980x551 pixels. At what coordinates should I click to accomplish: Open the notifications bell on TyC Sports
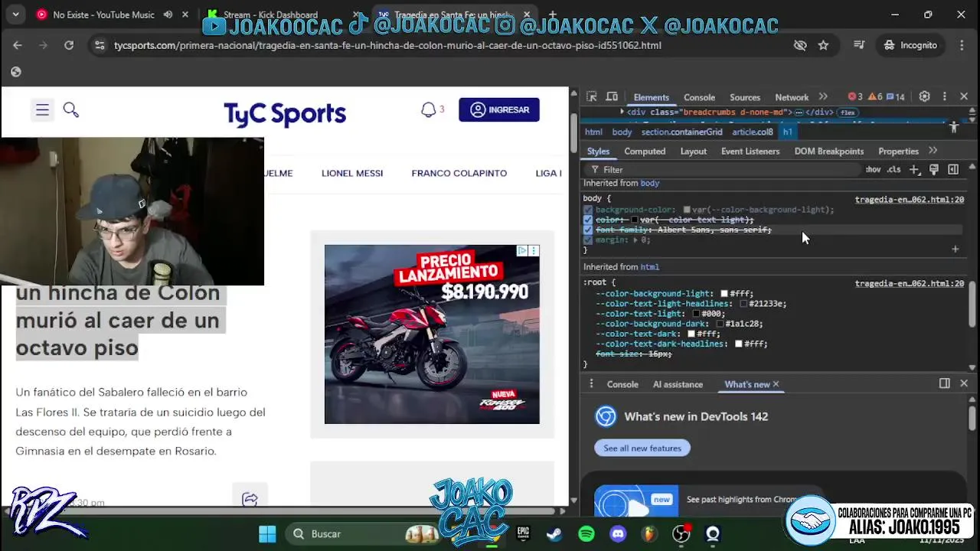(x=429, y=110)
